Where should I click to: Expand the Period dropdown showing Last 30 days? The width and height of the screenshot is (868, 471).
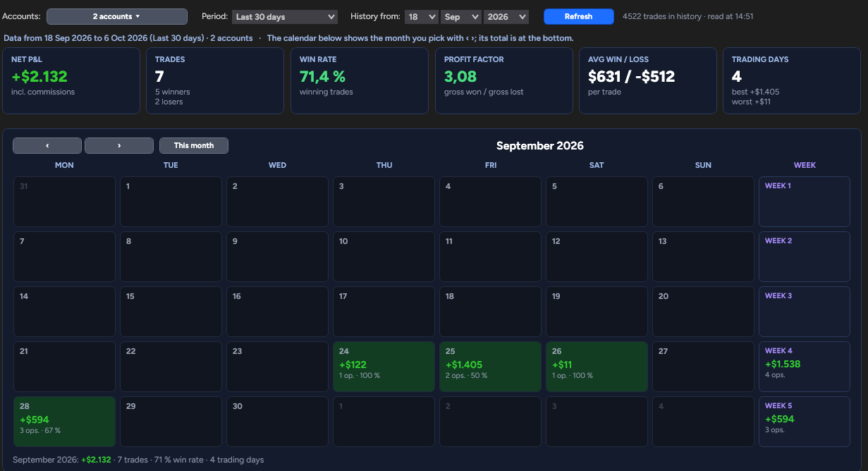click(x=284, y=16)
